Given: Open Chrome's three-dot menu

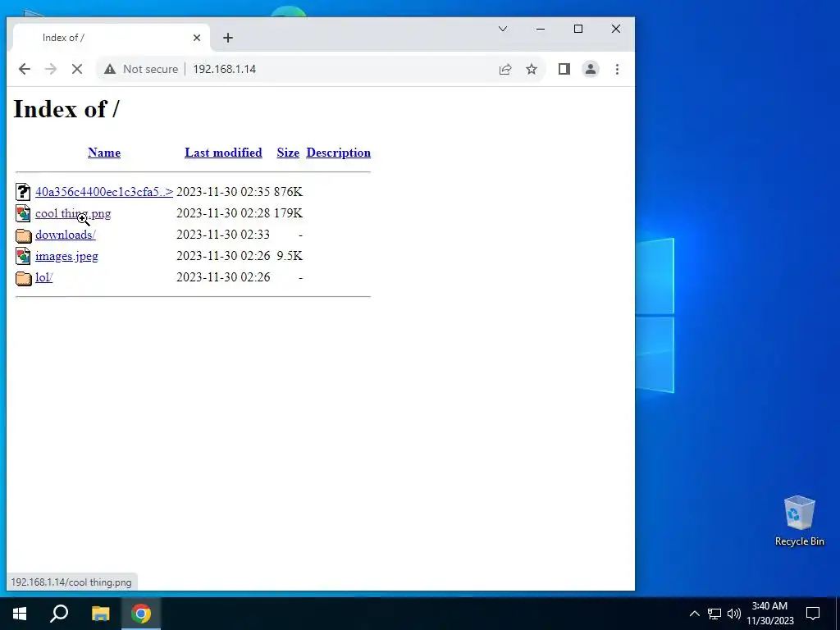Looking at the screenshot, I should tap(617, 69).
